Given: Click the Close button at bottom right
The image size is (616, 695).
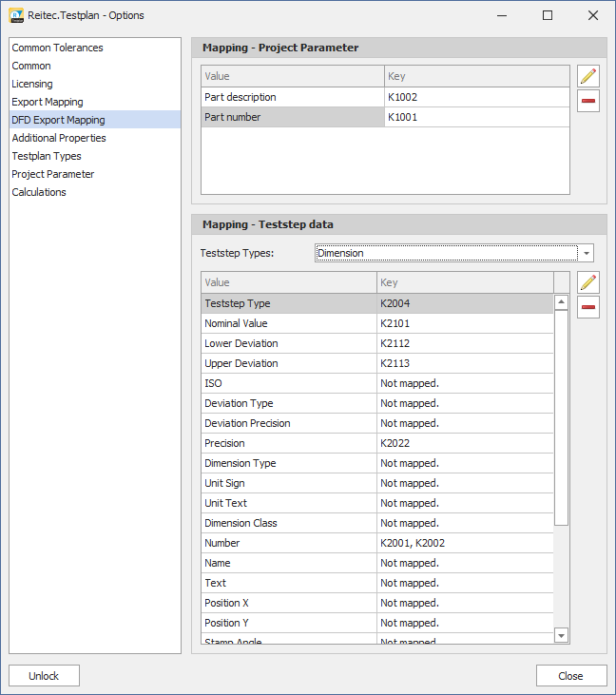Looking at the screenshot, I should (x=570, y=676).
